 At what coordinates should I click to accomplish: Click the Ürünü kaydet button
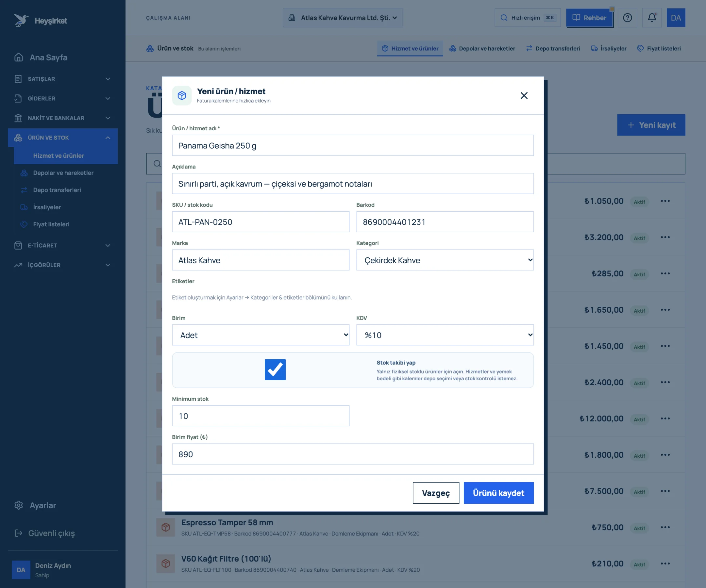498,493
